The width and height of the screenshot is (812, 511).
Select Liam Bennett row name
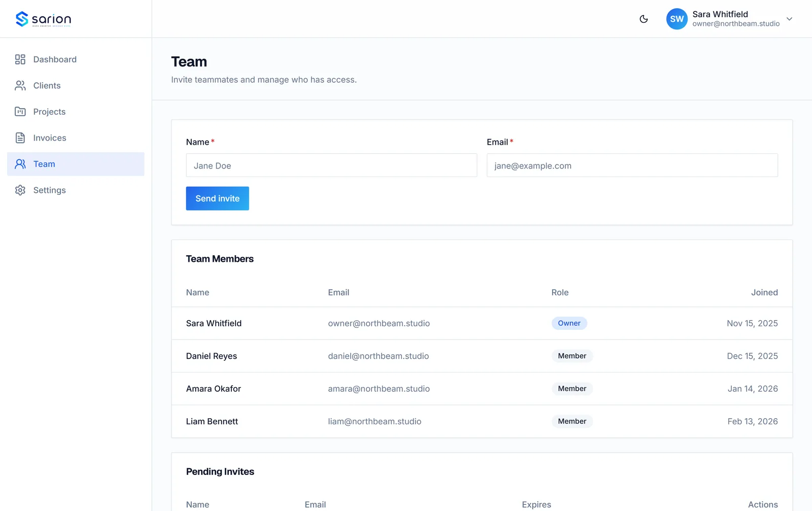pos(212,421)
